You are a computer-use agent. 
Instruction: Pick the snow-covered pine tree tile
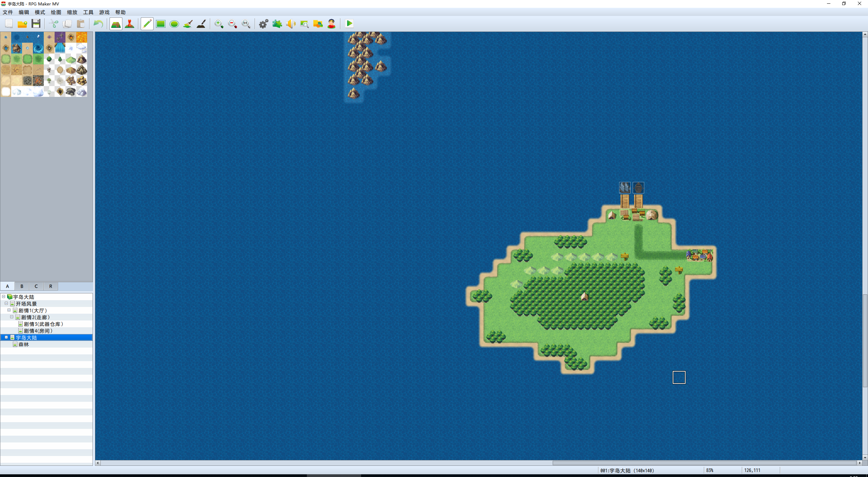49,91
